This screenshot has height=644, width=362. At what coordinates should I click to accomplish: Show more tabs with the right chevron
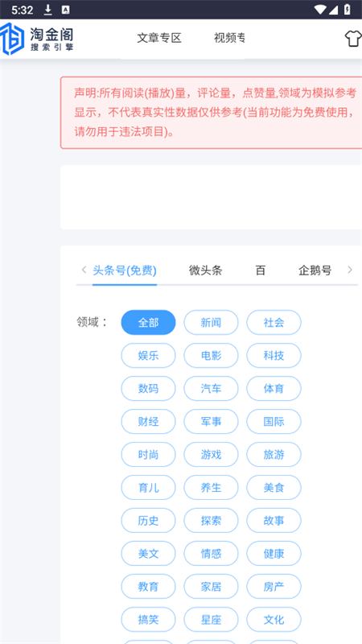pos(350,270)
